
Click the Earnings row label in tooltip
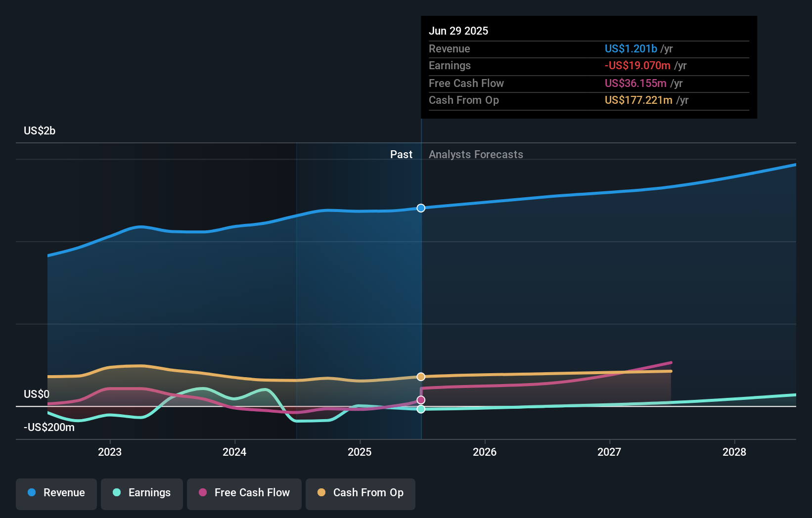(x=450, y=65)
